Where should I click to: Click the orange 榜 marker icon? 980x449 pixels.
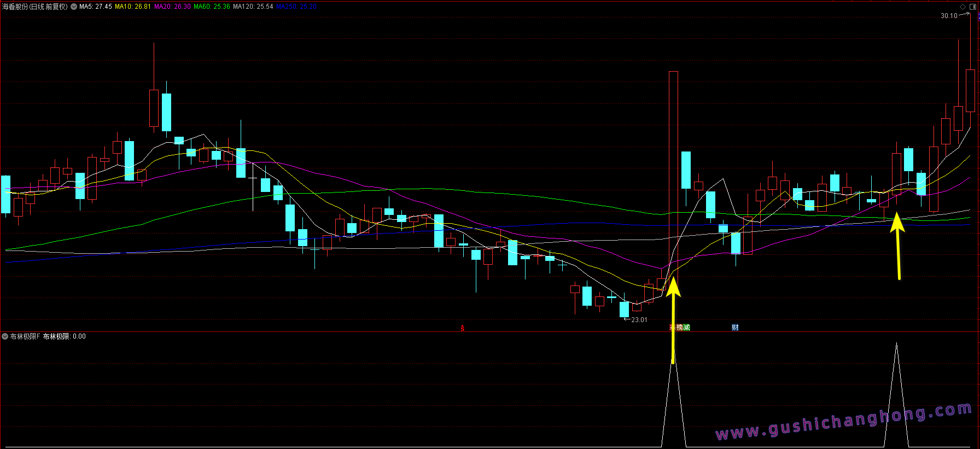click(680, 328)
